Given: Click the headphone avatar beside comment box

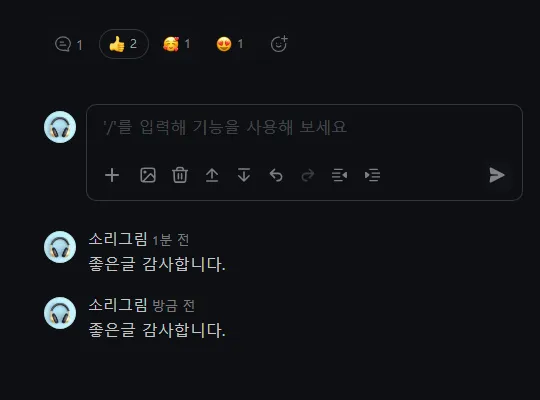Looking at the screenshot, I should 60,127.
